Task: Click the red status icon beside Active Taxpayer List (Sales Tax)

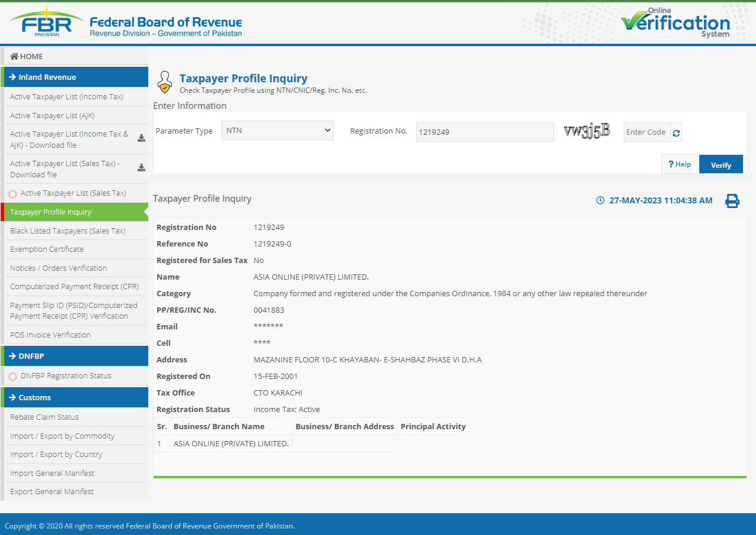Action: (12, 193)
